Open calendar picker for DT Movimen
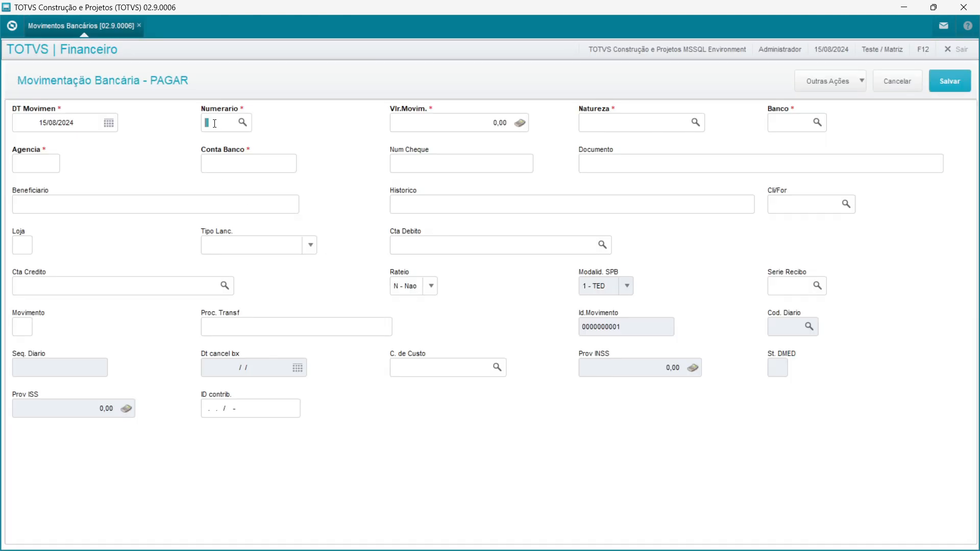The image size is (980, 551). click(109, 123)
